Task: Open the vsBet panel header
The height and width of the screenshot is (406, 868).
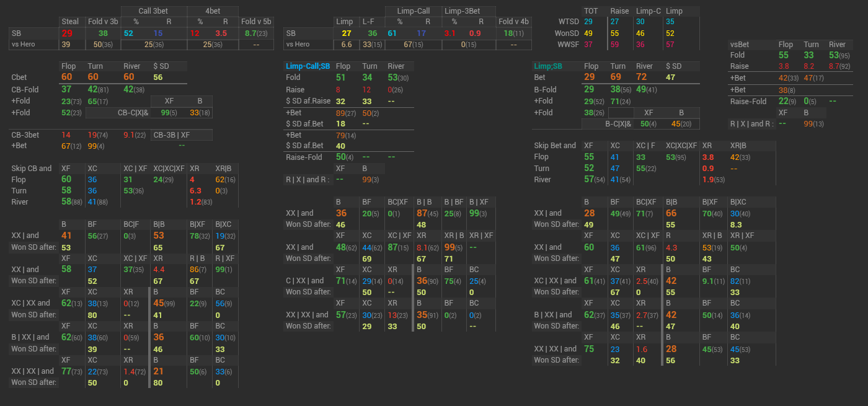Action: click(740, 44)
